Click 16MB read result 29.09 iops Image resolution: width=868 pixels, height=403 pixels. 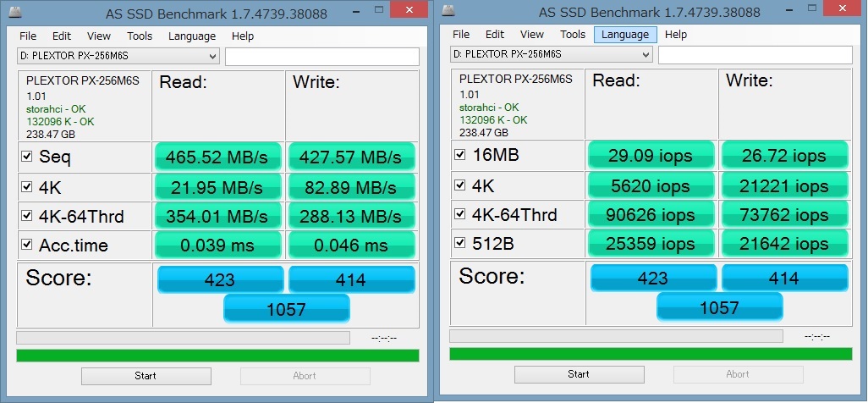coord(651,155)
